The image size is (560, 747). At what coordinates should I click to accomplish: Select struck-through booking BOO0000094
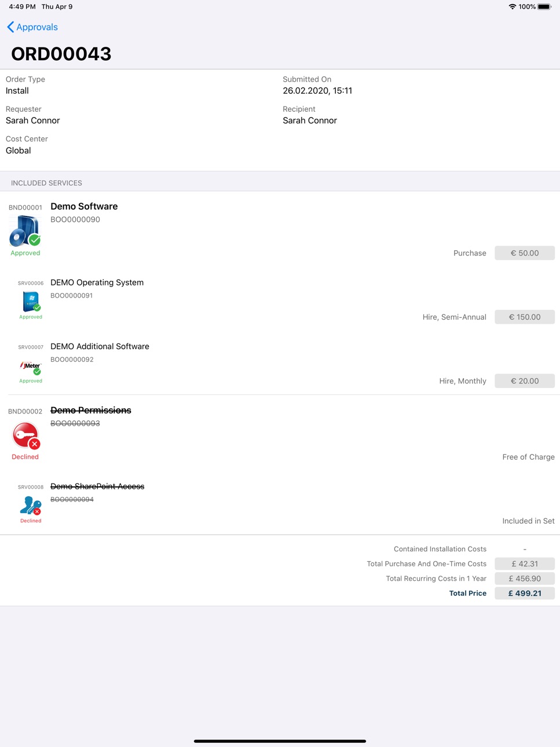[x=72, y=499]
